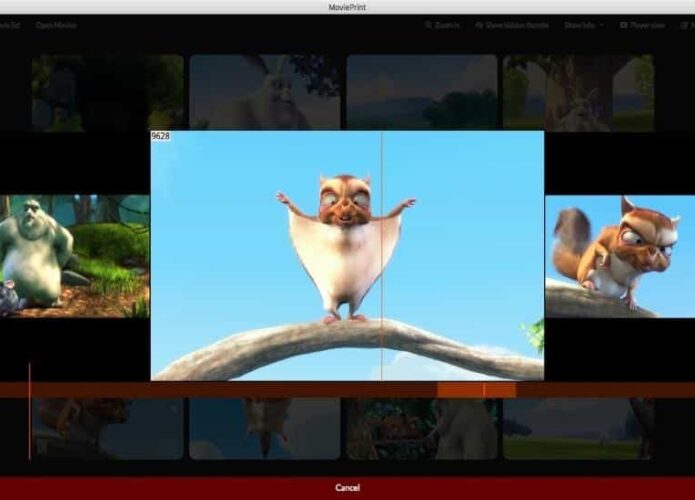Click the frame number 9628 label
Viewport: 695px width, 500px height.
(x=160, y=136)
